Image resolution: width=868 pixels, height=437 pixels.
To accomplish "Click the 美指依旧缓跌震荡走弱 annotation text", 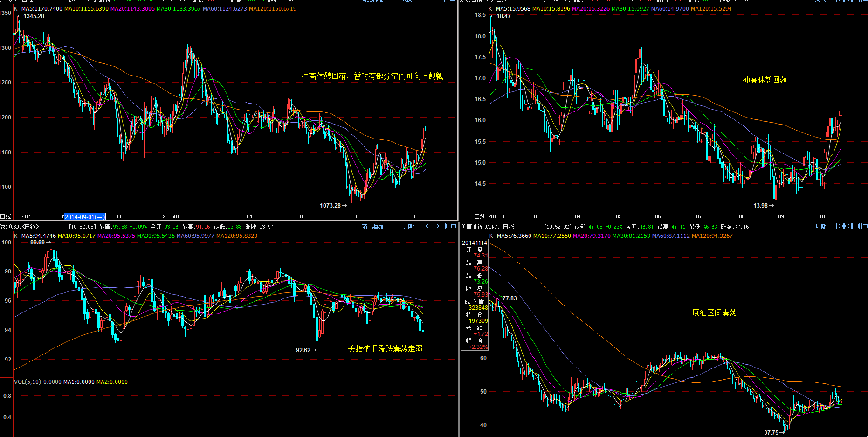I will [x=385, y=349].
